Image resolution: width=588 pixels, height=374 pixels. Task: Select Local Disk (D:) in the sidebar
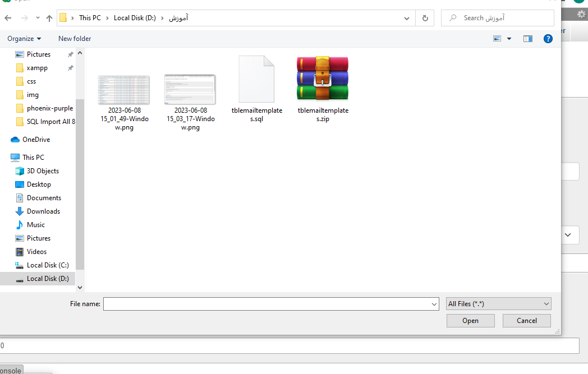(38, 279)
